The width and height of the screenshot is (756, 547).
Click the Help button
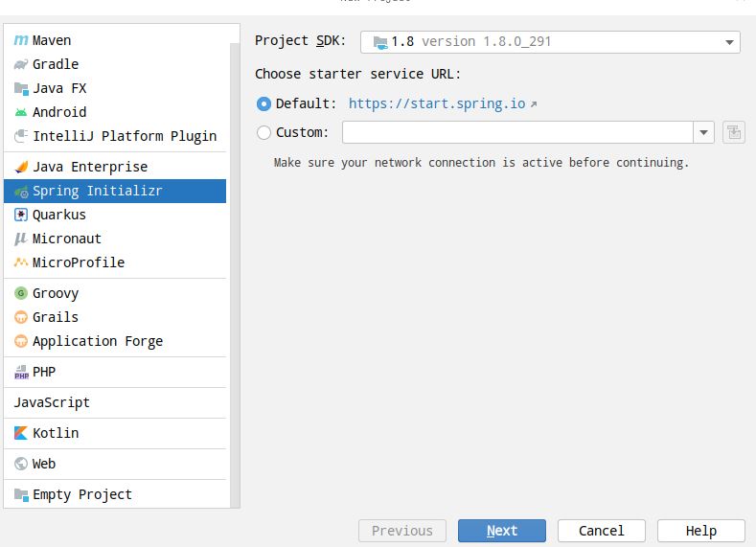pyautogui.click(x=701, y=531)
